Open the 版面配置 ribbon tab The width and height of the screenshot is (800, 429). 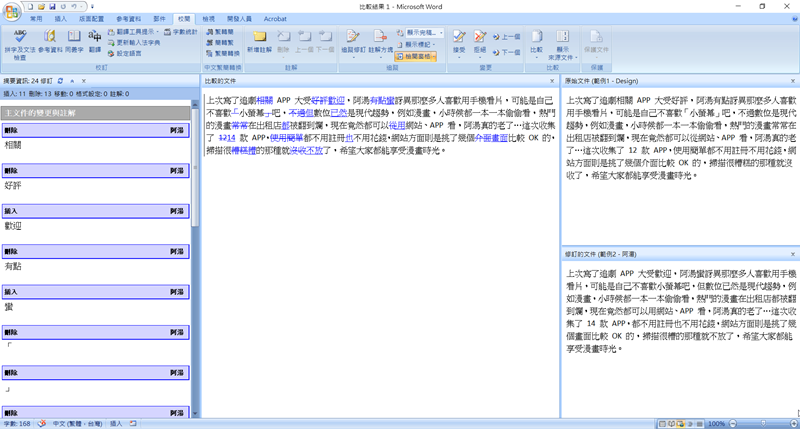pos(91,19)
